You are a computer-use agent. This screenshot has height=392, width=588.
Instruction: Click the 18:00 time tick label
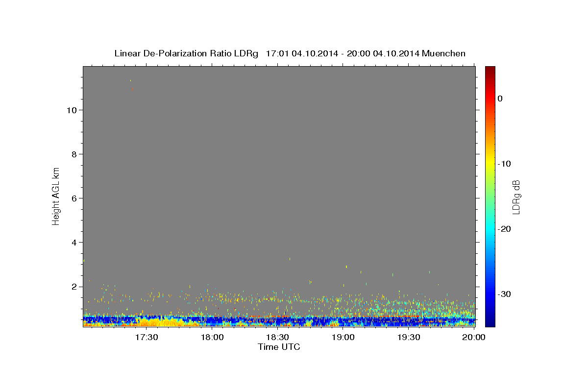[x=212, y=337]
